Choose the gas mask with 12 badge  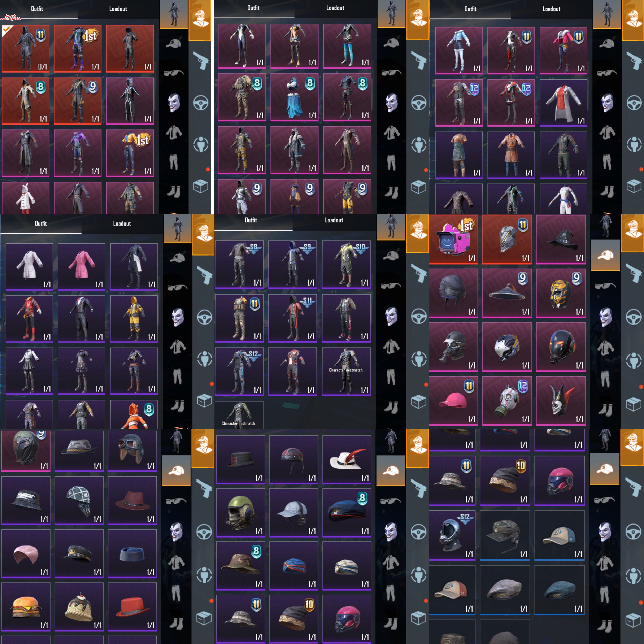point(507,401)
